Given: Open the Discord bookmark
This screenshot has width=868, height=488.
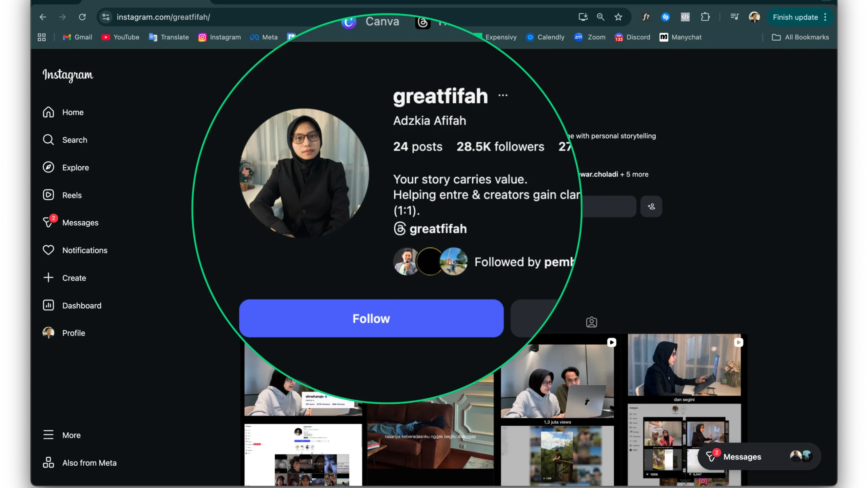Looking at the screenshot, I should 632,37.
